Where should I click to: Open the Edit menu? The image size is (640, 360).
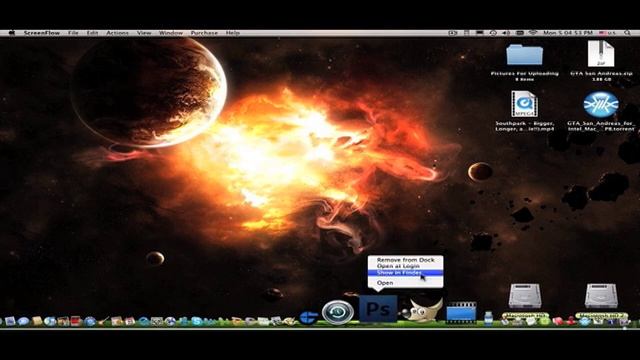tap(92, 33)
